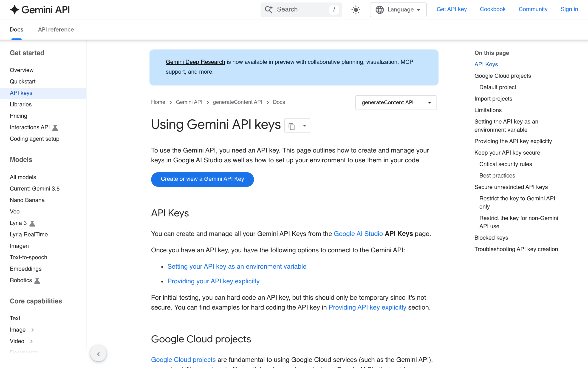Open All models in the sidebar
The image size is (588, 368).
[x=23, y=177]
